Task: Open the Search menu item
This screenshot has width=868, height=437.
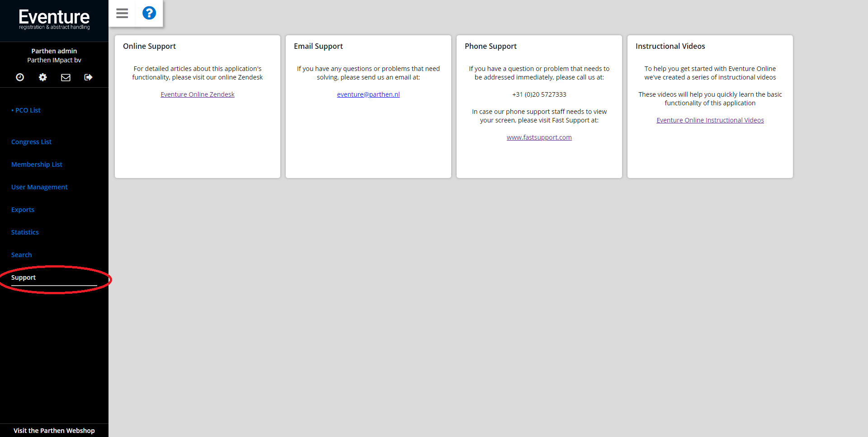Action: click(x=21, y=255)
